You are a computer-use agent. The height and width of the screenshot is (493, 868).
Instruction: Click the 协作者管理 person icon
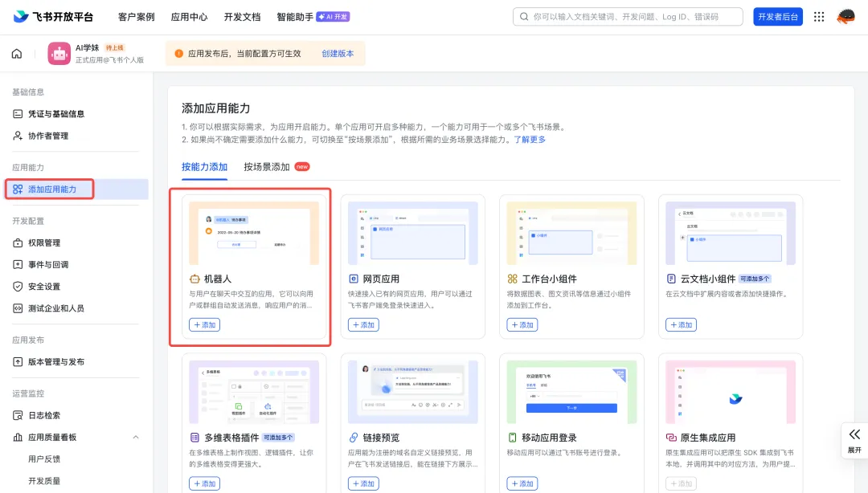(x=18, y=136)
